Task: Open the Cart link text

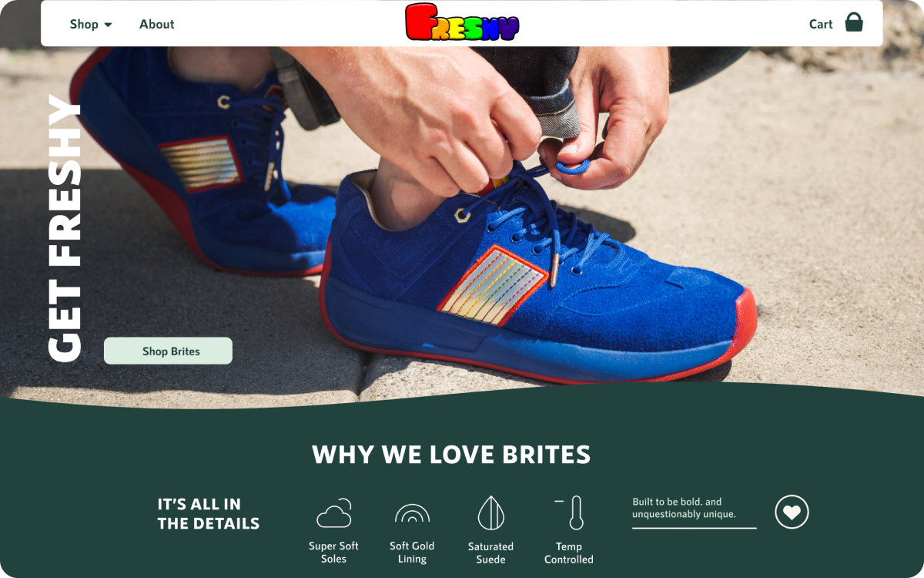Action: (x=821, y=24)
